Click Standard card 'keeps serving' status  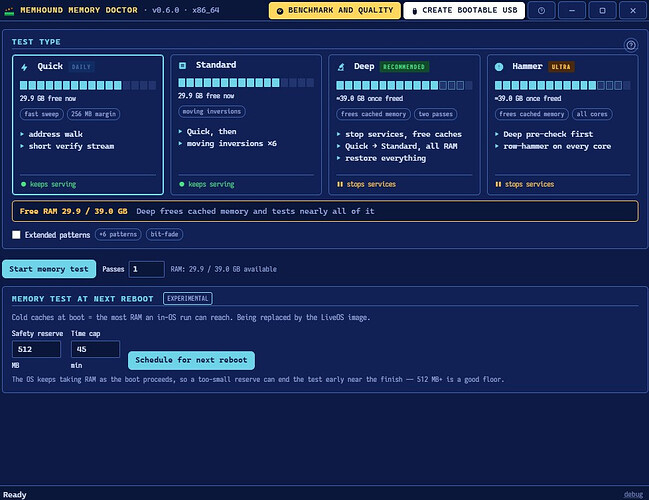point(207,184)
